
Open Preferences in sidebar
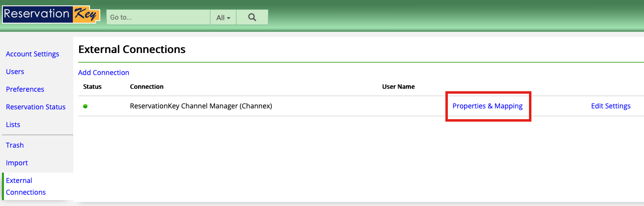point(25,89)
